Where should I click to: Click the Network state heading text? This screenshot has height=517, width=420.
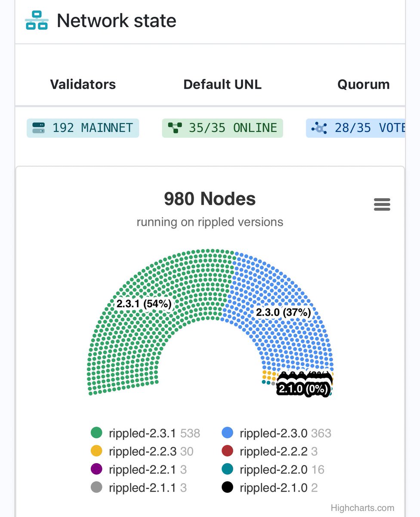pos(117,21)
